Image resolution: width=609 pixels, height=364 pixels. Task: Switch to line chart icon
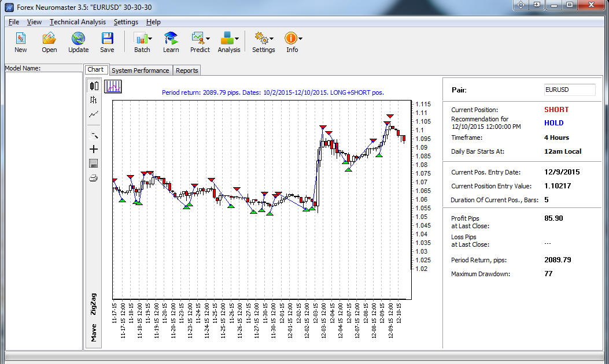point(94,114)
